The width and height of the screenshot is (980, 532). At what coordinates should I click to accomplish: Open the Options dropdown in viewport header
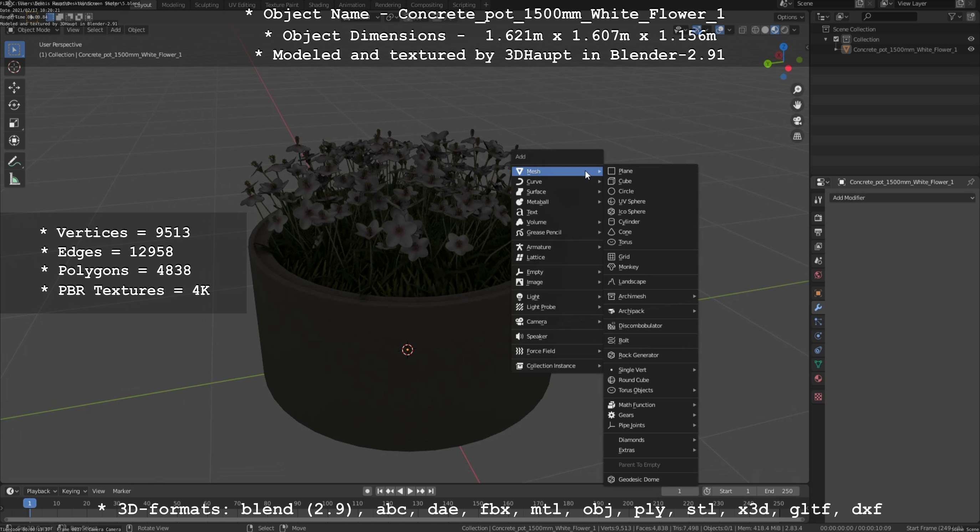click(790, 17)
